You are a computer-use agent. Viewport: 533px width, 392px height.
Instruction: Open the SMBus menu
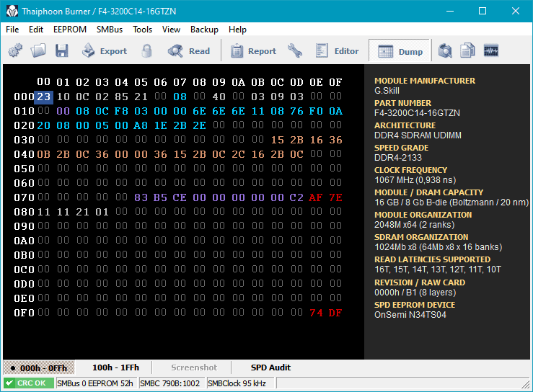[110, 30]
